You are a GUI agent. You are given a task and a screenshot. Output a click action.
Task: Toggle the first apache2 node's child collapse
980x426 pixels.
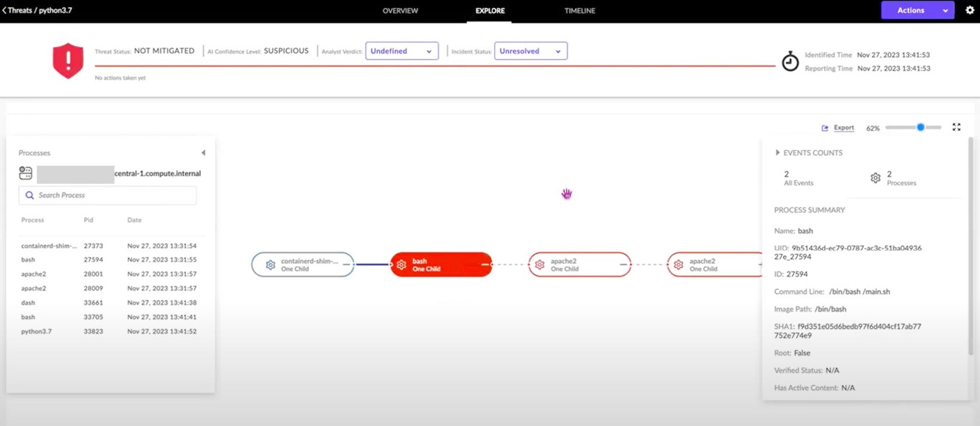pos(623,265)
